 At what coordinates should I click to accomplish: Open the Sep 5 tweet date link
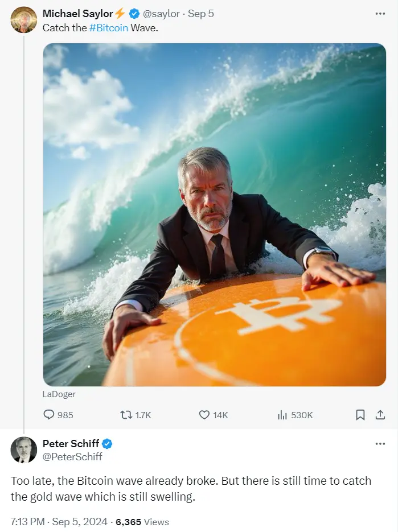[200, 14]
